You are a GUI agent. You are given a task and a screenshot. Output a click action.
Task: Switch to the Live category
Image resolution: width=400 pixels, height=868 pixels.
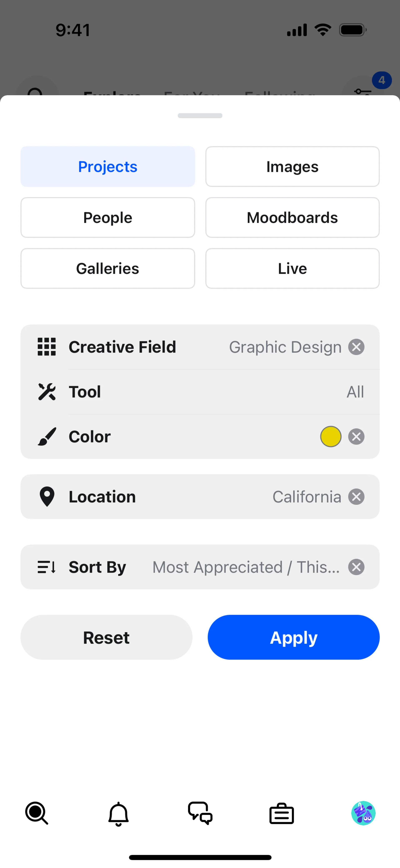(292, 269)
